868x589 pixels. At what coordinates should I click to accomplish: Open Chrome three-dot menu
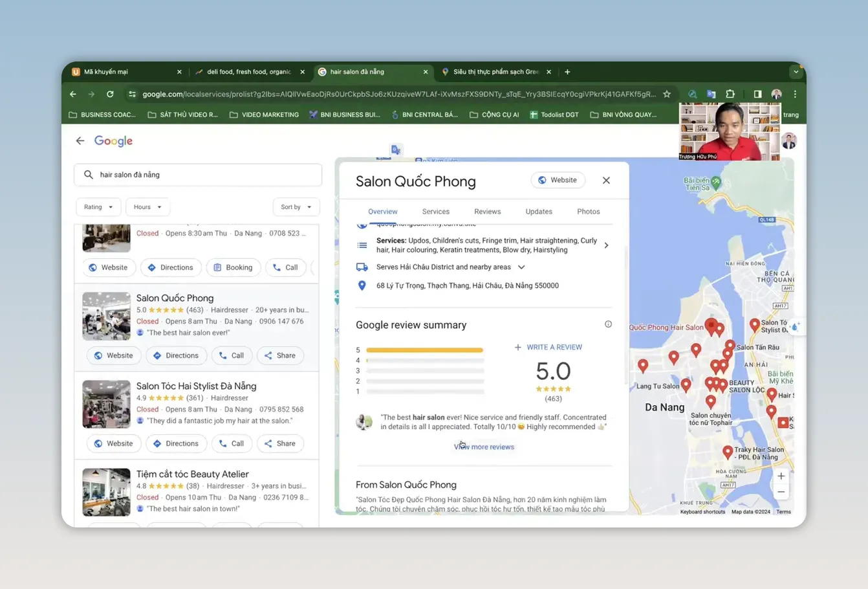[x=795, y=94]
